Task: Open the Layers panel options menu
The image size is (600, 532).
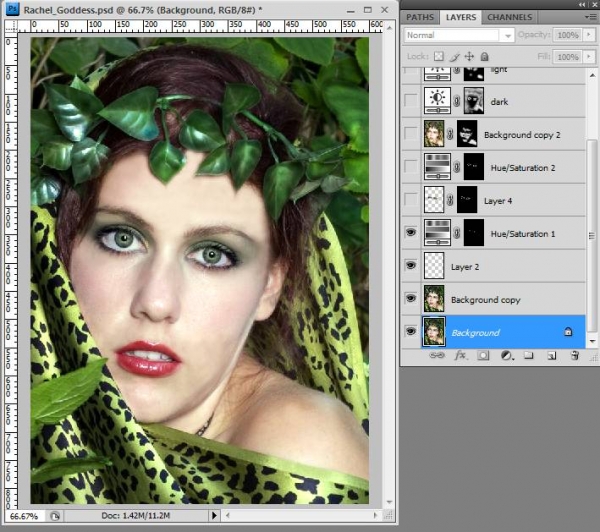Action: tap(589, 17)
